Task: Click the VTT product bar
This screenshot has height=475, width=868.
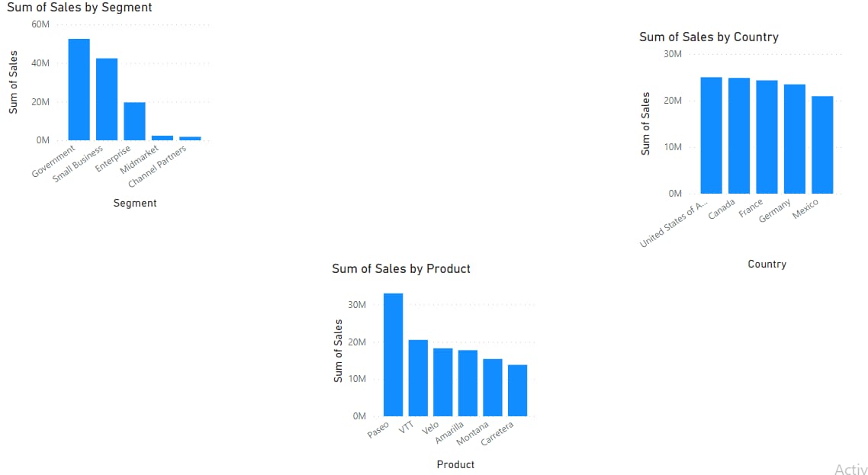Action: (418, 378)
